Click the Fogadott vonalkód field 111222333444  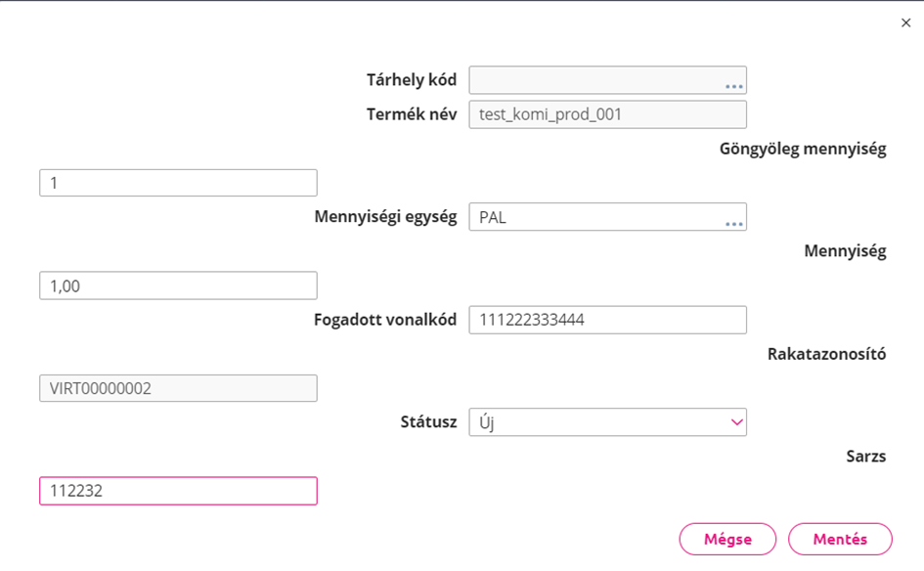click(x=607, y=320)
